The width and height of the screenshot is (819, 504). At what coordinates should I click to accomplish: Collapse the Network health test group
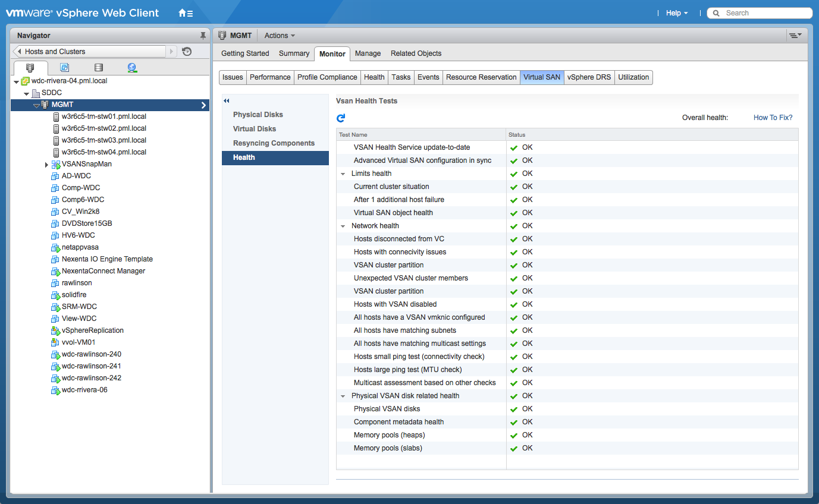point(343,226)
